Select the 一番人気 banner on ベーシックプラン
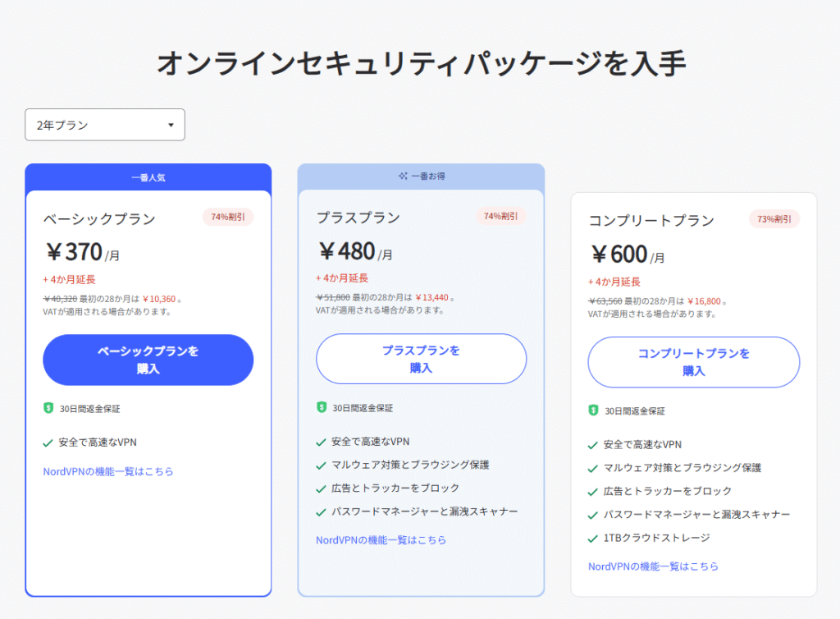840x619 pixels. click(148, 177)
